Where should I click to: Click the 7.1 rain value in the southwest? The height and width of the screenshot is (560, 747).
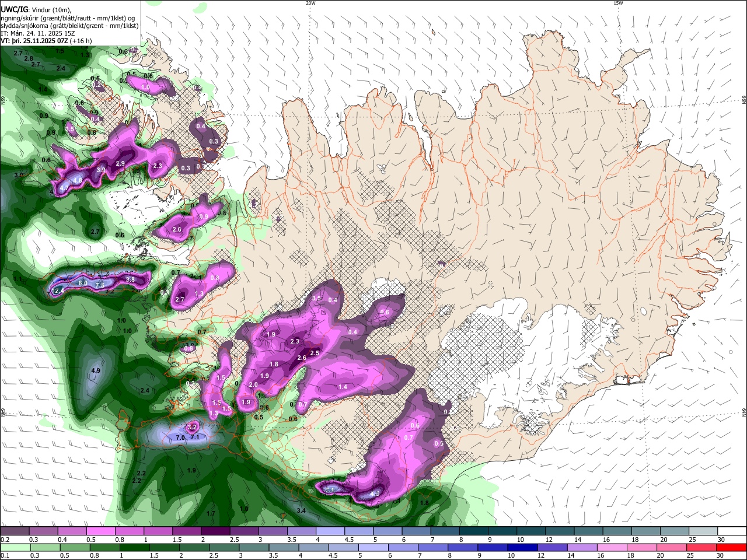coord(196,437)
